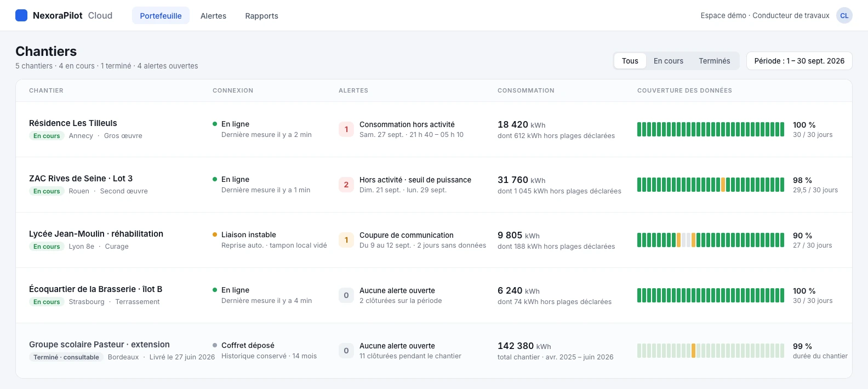Click the Consommation hors activité alert

(407, 124)
